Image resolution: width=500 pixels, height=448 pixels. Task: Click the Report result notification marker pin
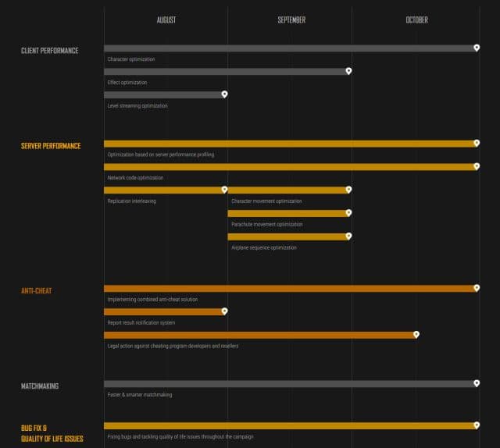tap(224, 311)
